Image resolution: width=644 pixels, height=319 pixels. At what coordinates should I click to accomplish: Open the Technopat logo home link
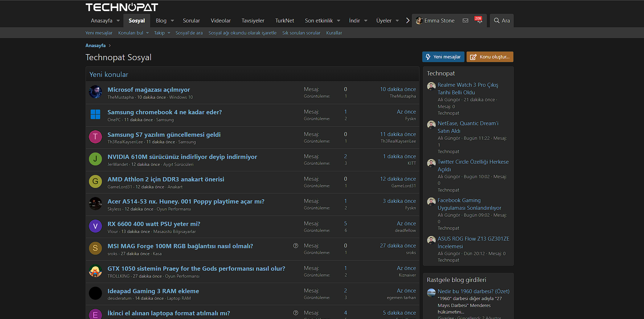[x=122, y=7]
